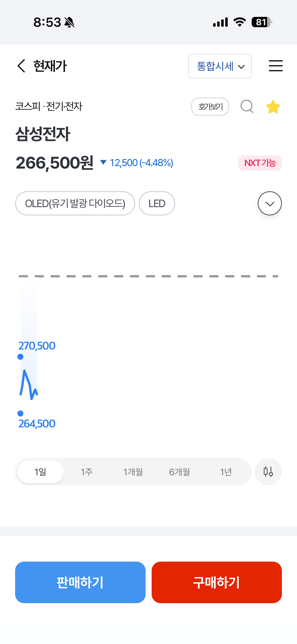Select the 6개월 chart range

tap(179, 472)
